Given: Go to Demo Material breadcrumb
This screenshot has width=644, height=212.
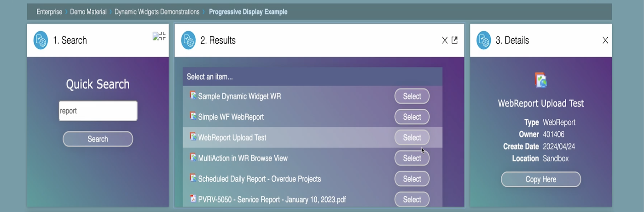Looking at the screenshot, I should click(x=88, y=12).
